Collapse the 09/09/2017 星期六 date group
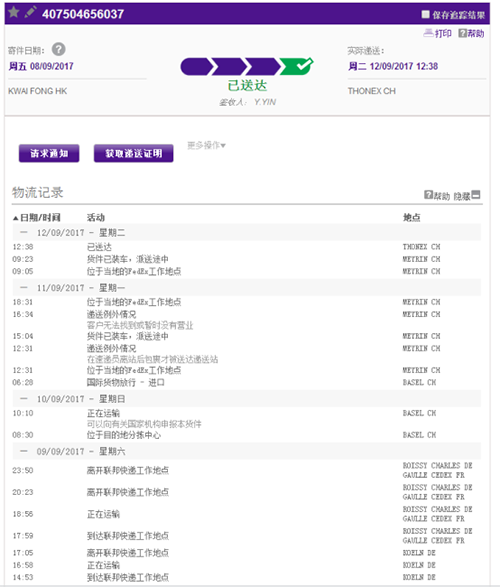The height and width of the screenshot is (587, 500). pyautogui.click(x=24, y=451)
